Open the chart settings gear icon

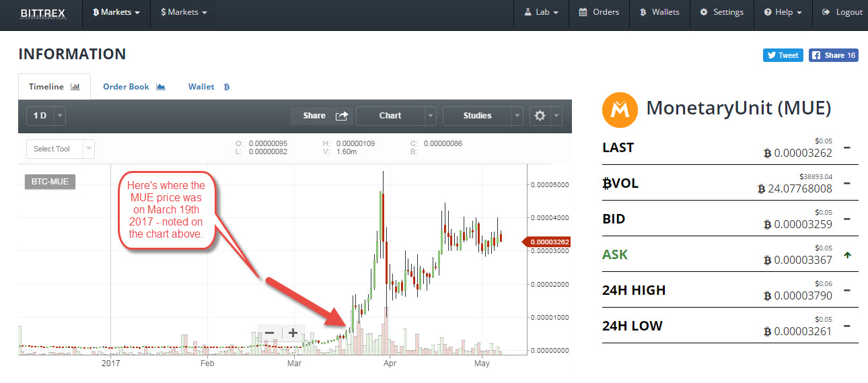[540, 116]
